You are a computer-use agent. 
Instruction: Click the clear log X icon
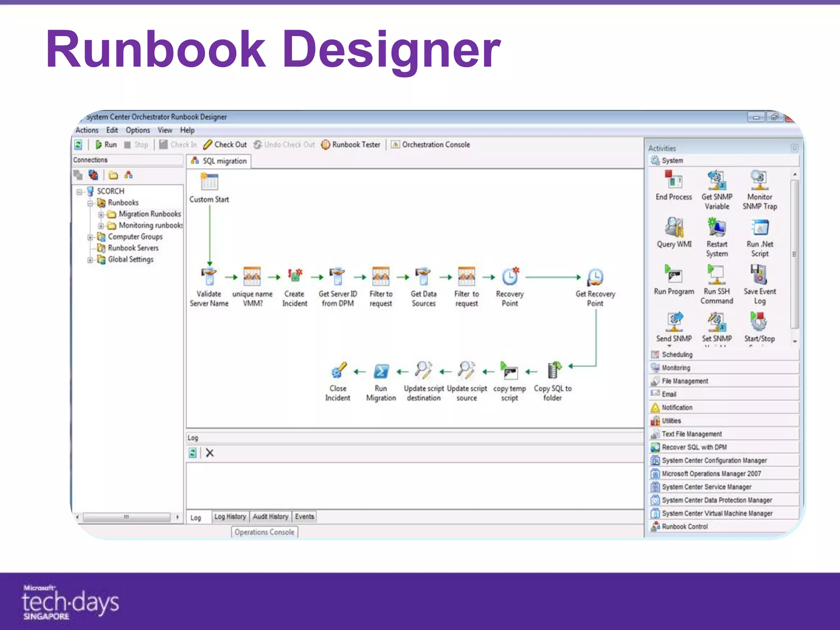[x=210, y=453]
